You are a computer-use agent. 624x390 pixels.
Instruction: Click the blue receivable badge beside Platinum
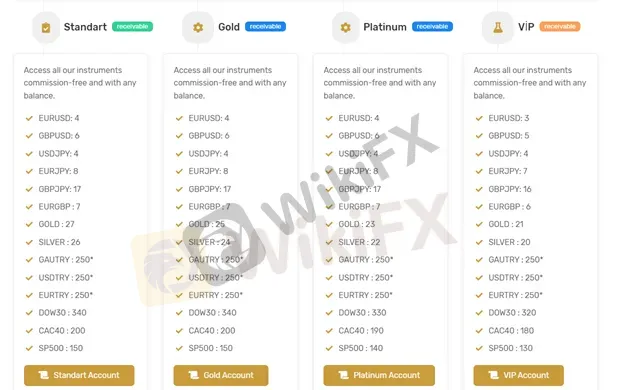click(x=433, y=27)
